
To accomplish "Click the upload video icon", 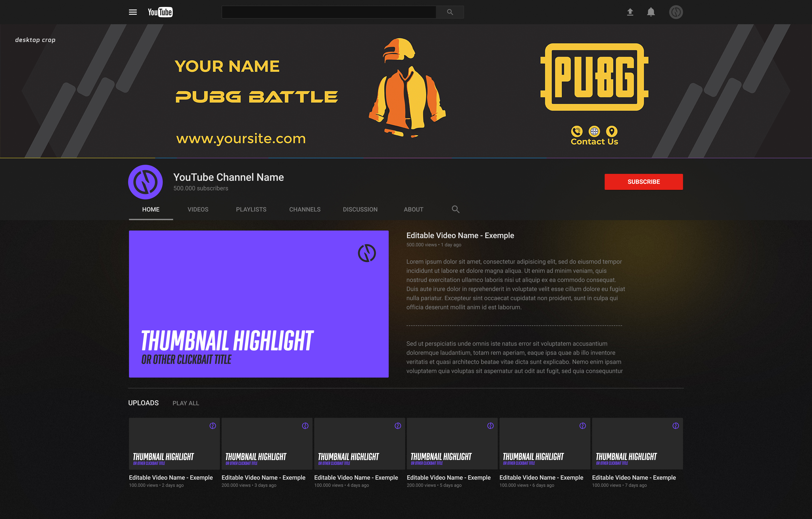I will (x=630, y=12).
